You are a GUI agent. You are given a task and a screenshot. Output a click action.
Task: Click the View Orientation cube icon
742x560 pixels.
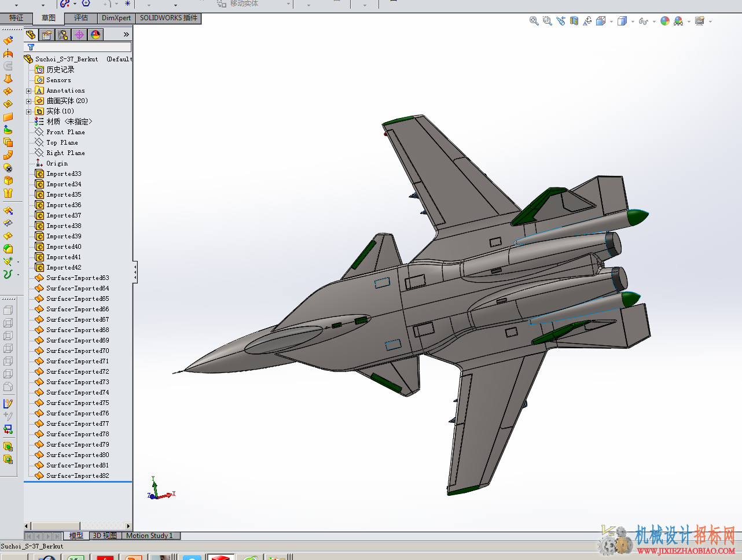pyautogui.click(x=601, y=21)
